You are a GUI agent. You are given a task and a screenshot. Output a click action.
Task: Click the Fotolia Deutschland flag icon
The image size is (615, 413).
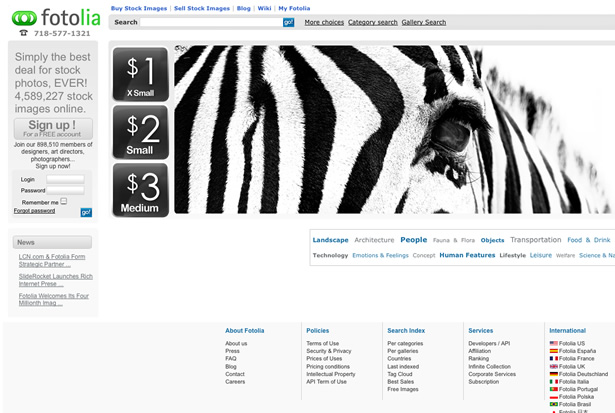pos(553,374)
